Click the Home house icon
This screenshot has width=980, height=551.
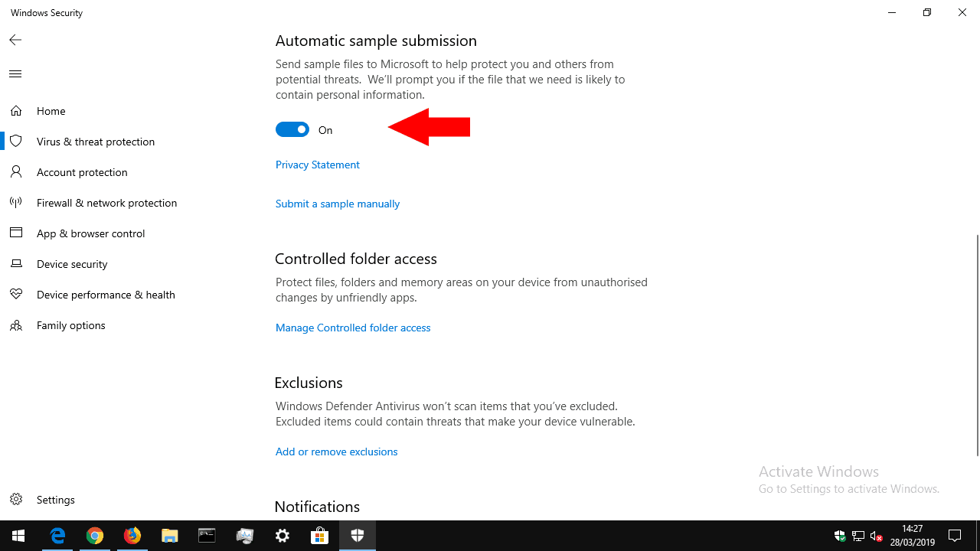(x=15, y=111)
